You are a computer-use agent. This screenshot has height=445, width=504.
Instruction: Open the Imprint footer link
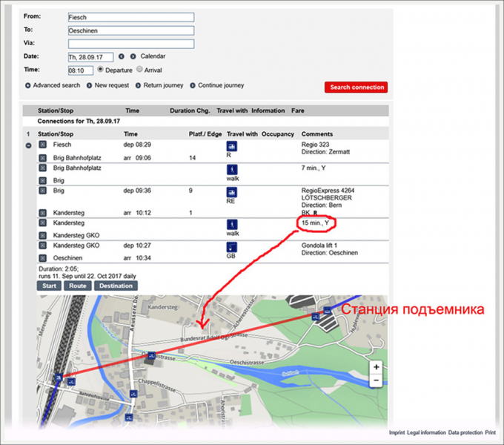click(397, 433)
